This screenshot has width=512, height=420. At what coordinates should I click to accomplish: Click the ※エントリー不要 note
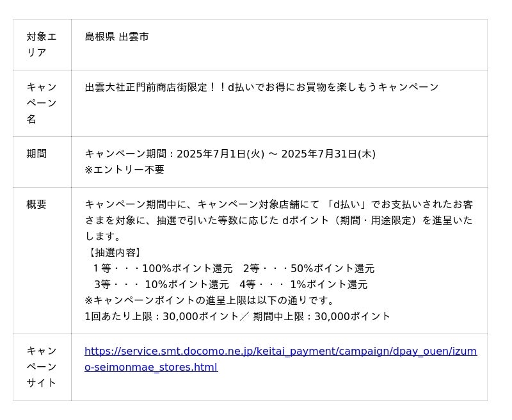click(125, 170)
